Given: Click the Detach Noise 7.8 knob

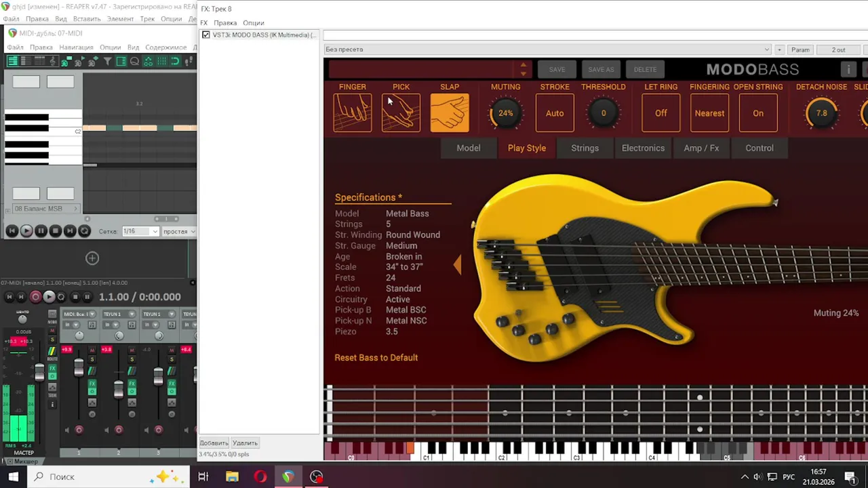Looking at the screenshot, I should tap(821, 113).
